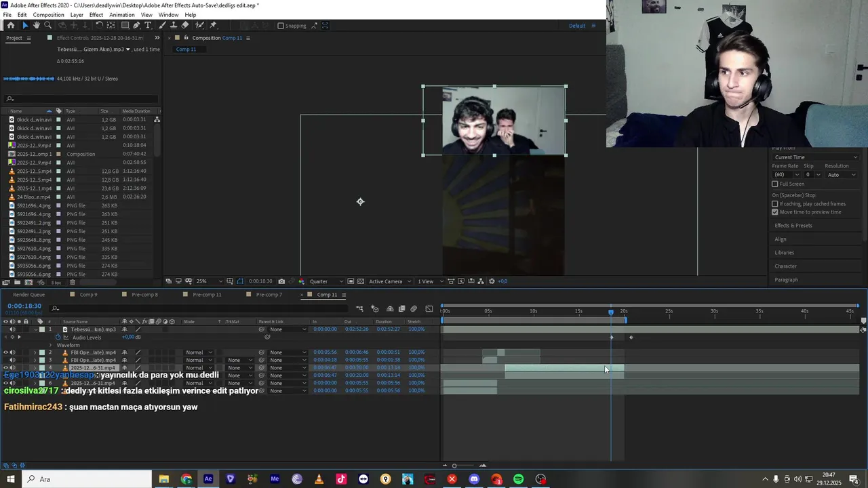868x488 pixels.
Task: Toggle the motion blur enable icon in the timeline
Action: point(413,308)
